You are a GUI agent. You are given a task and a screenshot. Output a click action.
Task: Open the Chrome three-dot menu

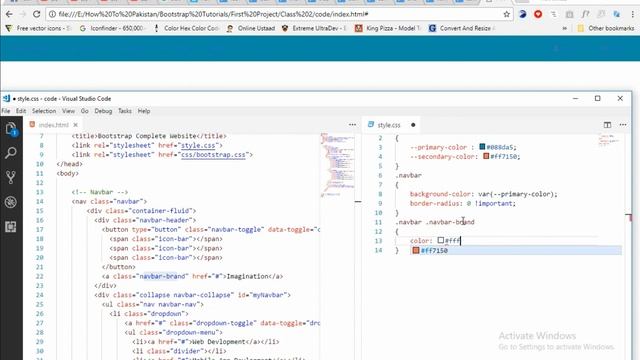(x=632, y=14)
